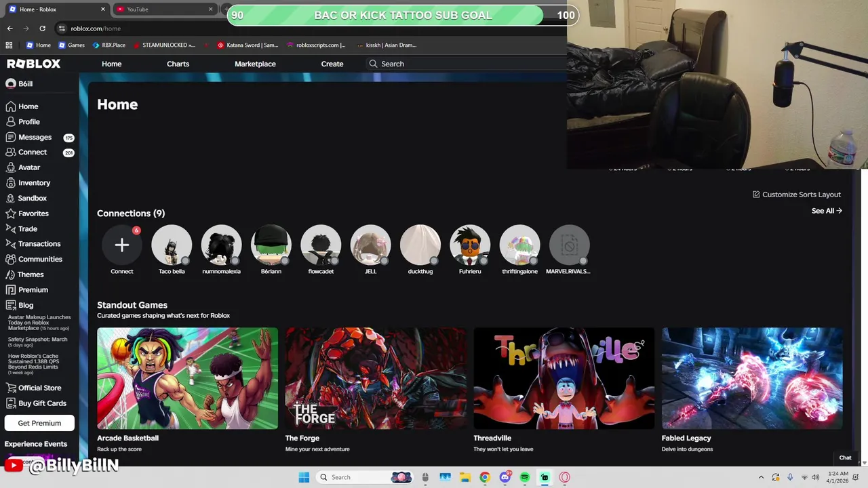The image size is (868, 488).
Task: Select the Home - Roblox browser tab
Action: pos(56,9)
